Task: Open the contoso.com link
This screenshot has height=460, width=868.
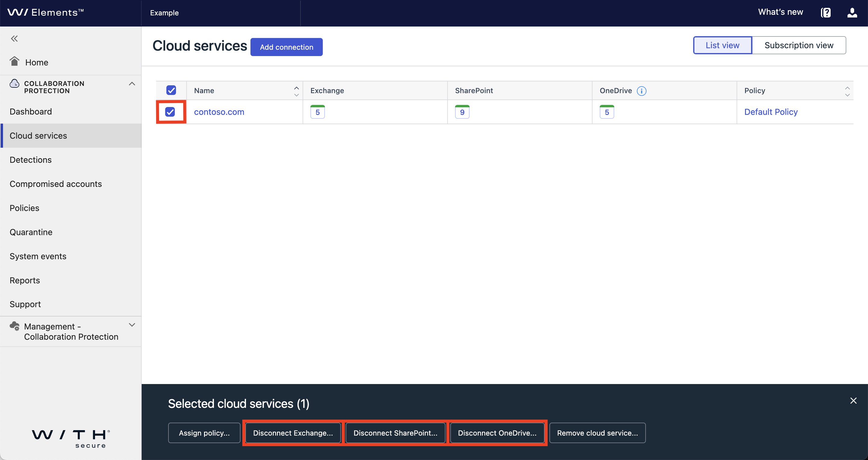Action: click(219, 112)
